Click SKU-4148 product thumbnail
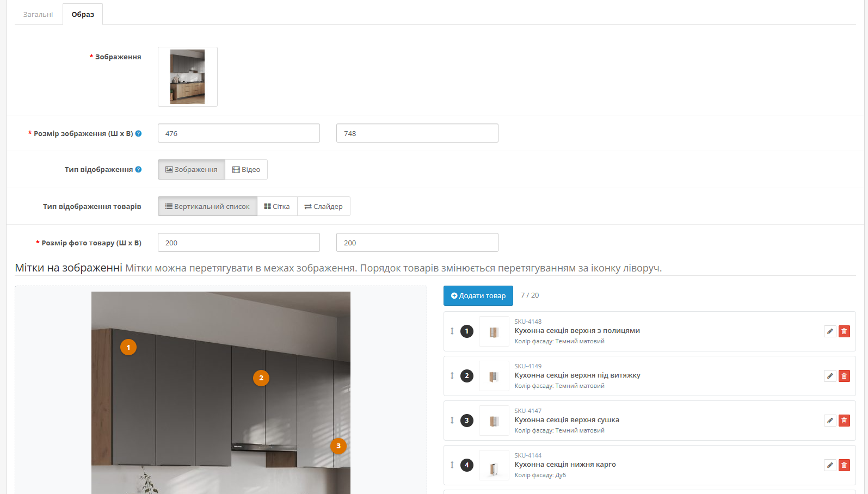This screenshot has width=868, height=494. click(x=494, y=331)
